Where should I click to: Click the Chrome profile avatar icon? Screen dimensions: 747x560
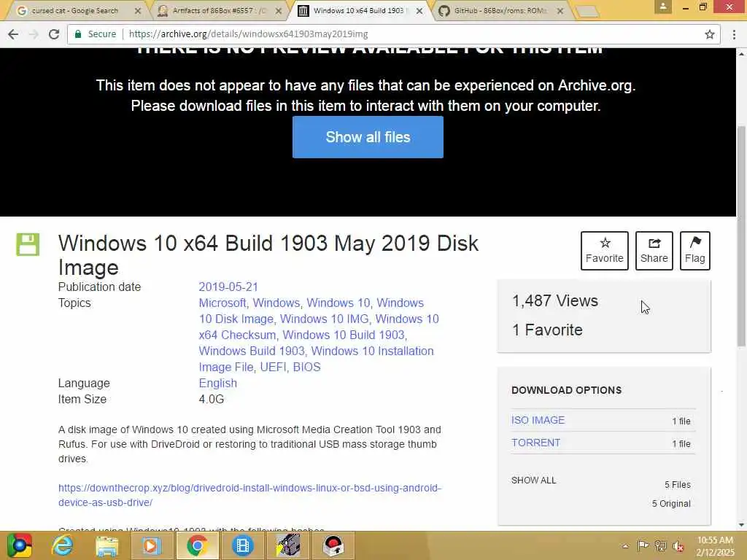click(x=662, y=7)
